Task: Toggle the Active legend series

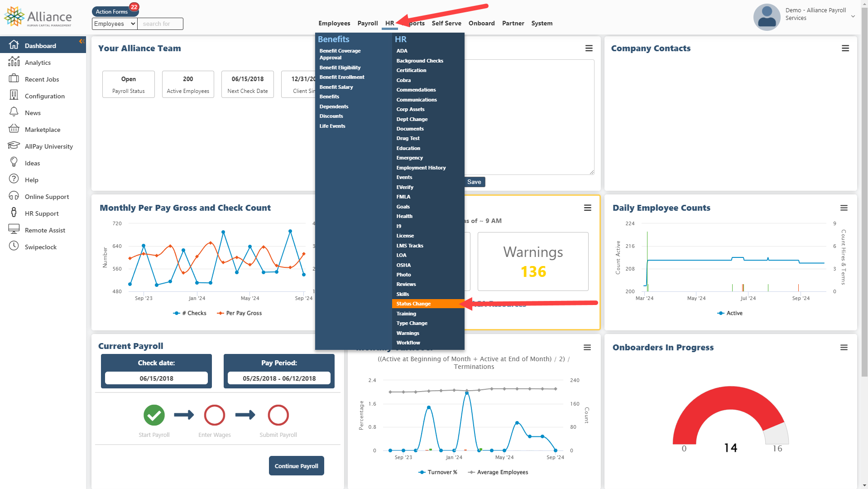Action: coord(730,313)
